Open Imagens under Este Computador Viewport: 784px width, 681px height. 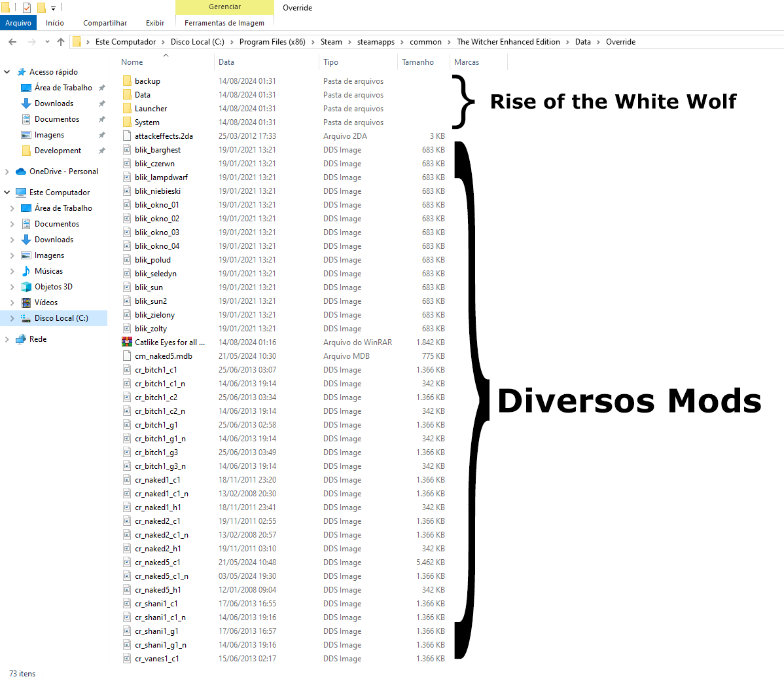click(x=49, y=255)
